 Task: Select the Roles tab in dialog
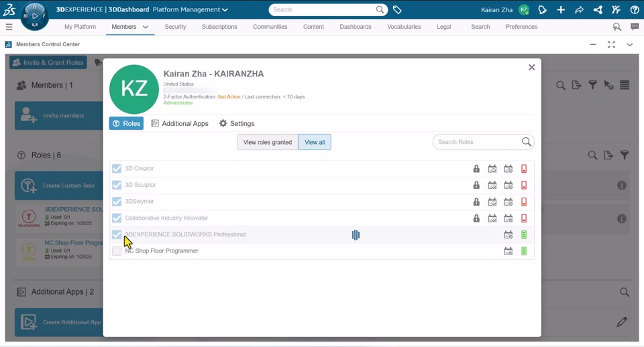click(x=126, y=123)
